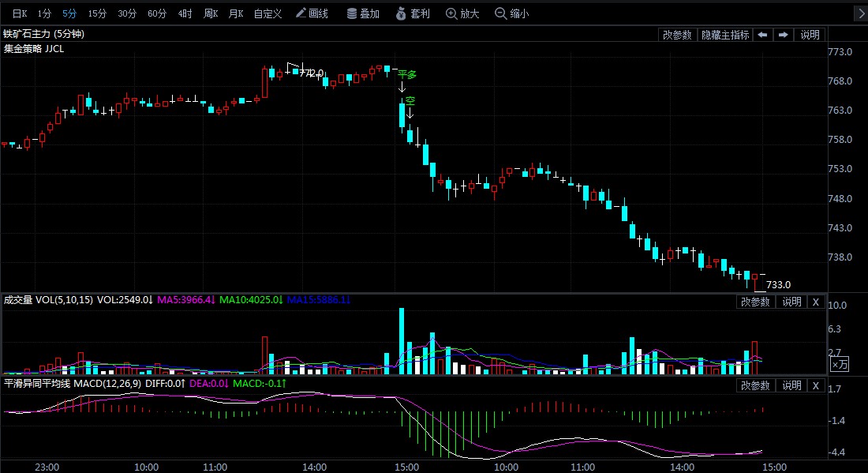
Task: Click the MA5:3966.4 volume value
Action: pos(186,299)
